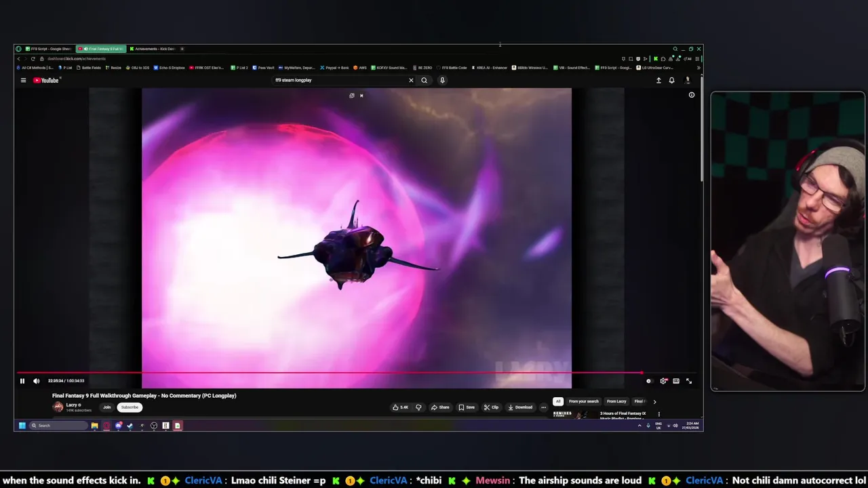This screenshot has width=868, height=488.
Task: Open the 'RE ZERO' bookmark
Action: [x=422, y=68]
